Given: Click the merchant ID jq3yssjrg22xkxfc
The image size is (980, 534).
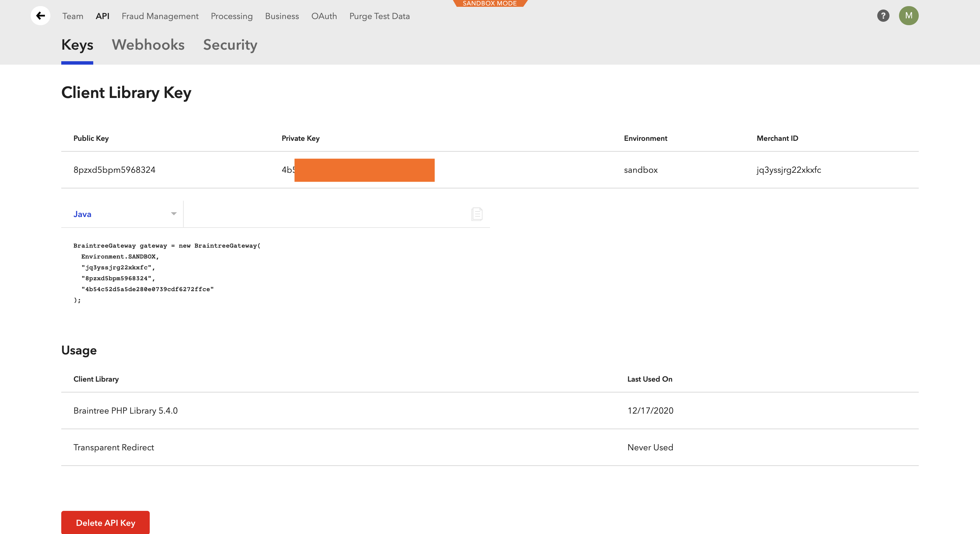Looking at the screenshot, I should 788,170.
